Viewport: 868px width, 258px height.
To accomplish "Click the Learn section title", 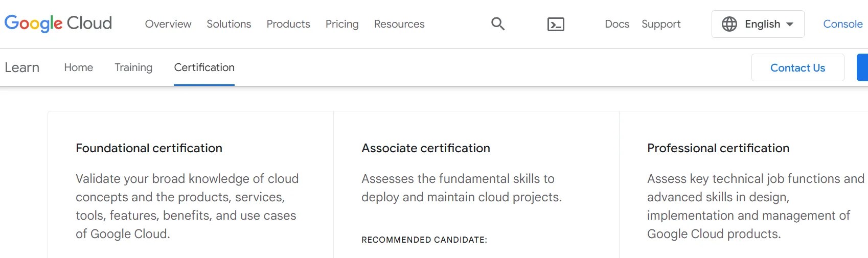I will point(22,67).
